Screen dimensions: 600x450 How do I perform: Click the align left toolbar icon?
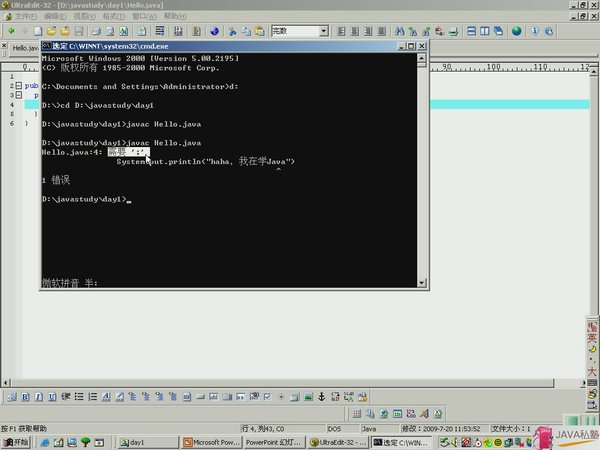(x=341, y=31)
